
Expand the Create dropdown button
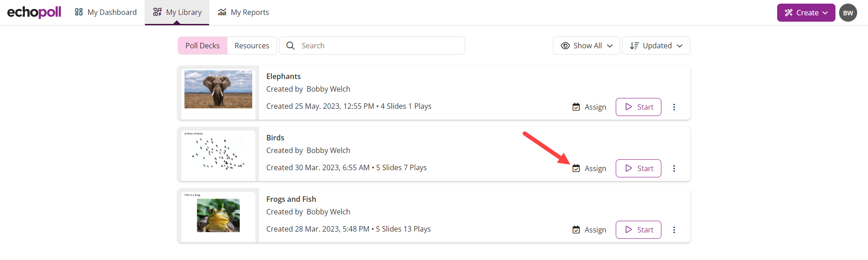coord(806,13)
